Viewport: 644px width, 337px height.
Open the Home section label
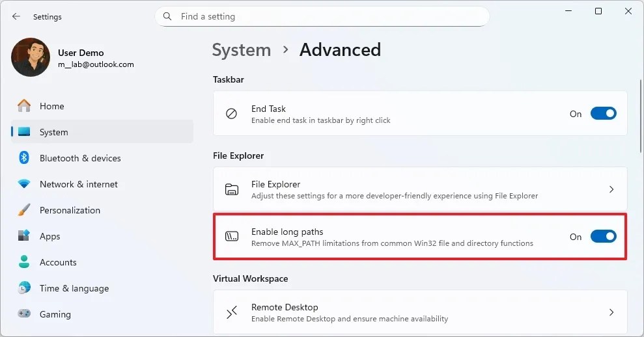click(x=51, y=106)
